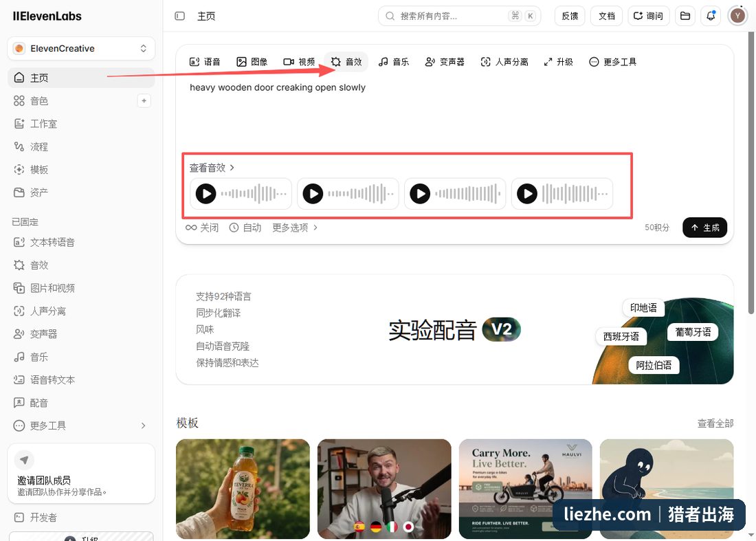
Task: Select the 图像 tab
Action: point(252,62)
